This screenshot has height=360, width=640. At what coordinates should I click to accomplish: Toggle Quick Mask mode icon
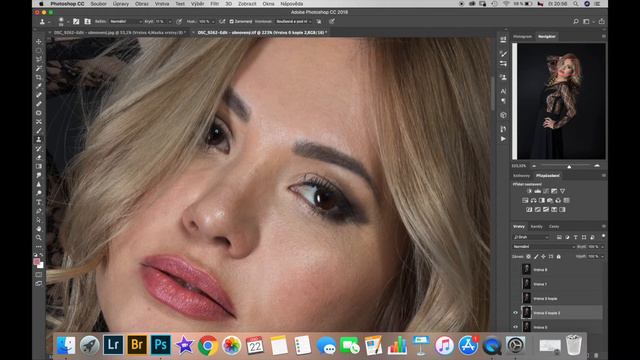(39, 275)
